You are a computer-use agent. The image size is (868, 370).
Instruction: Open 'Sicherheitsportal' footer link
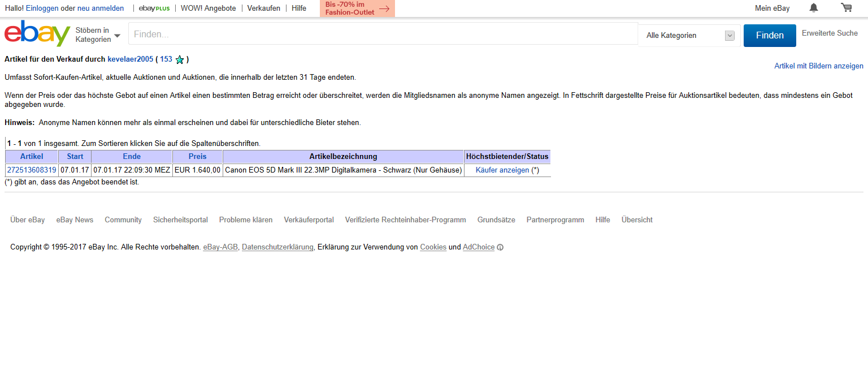(x=180, y=220)
